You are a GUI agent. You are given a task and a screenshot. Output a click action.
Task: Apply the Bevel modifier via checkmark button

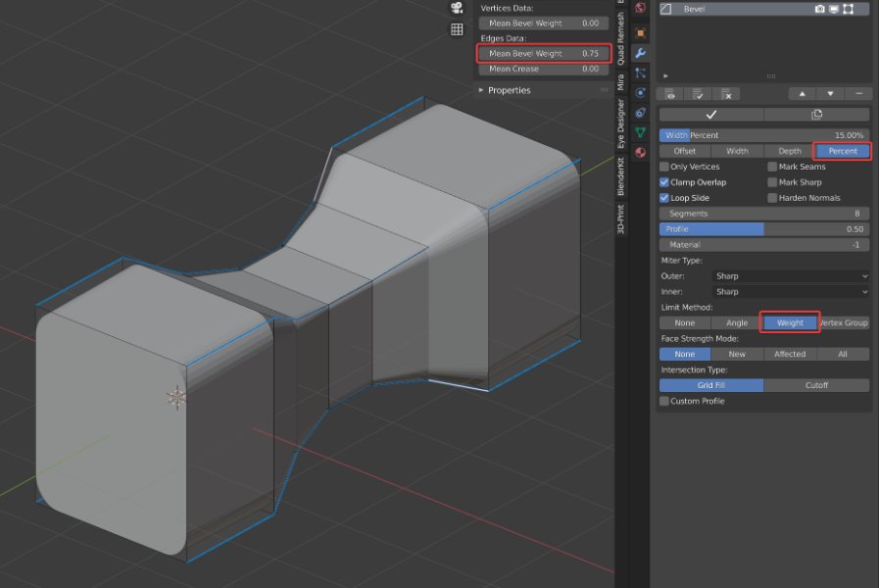point(712,115)
